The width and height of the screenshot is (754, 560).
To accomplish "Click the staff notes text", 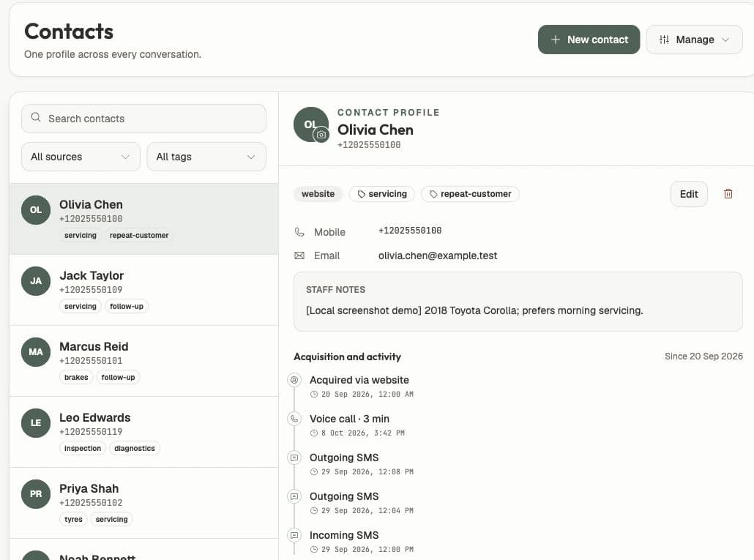I will [474, 310].
